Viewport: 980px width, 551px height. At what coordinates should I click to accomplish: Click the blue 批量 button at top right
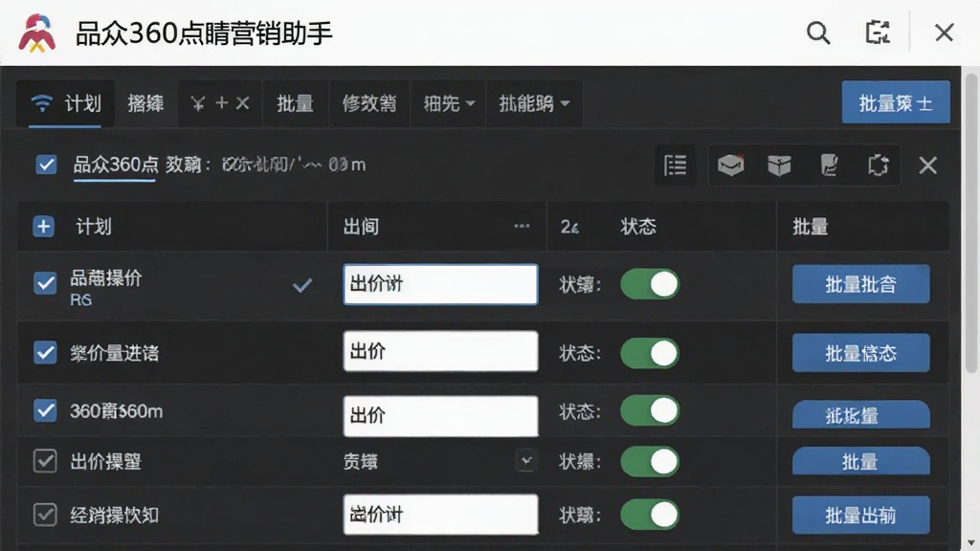pos(896,102)
